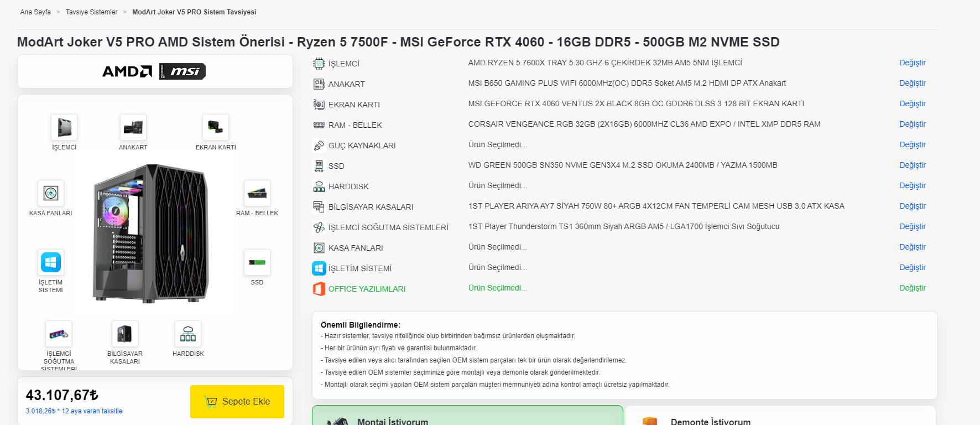The width and height of the screenshot is (980, 425).
Task: Click the ModArt Joker V5 PRO Sistem Tavsiyesi breadcrumb
Action: (194, 12)
